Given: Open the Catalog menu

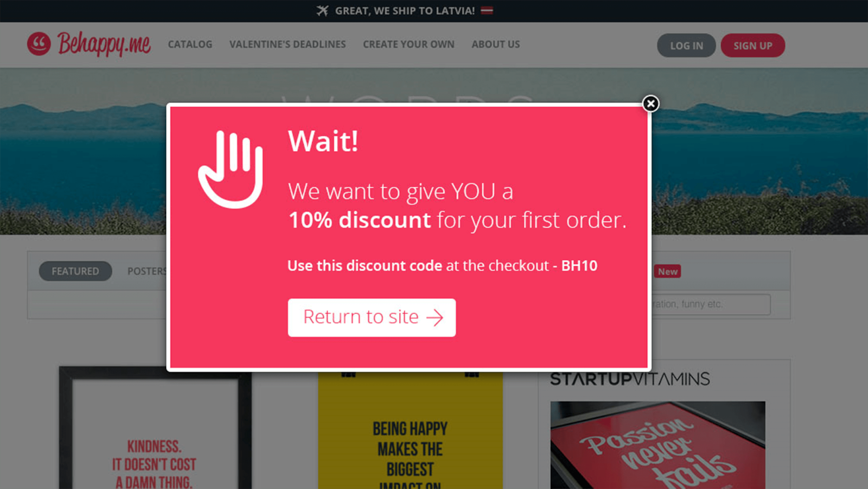Looking at the screenshot, I should (190, 45).
